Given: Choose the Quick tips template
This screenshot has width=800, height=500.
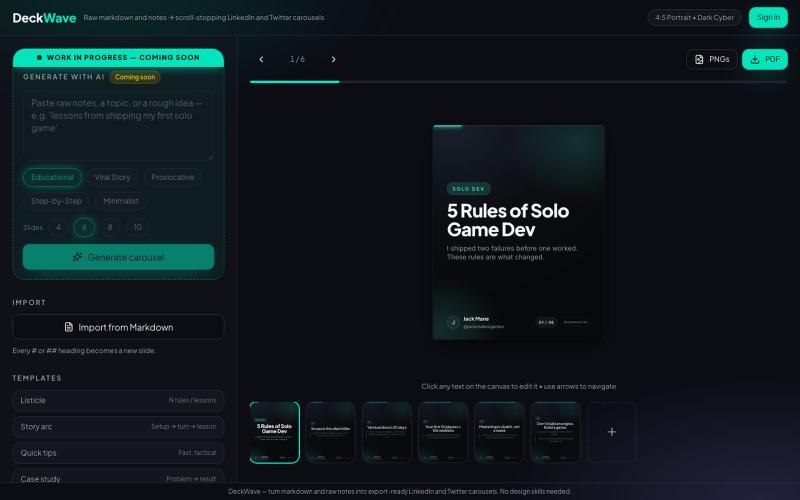Looking at the screenshot, I should [x=118, y=453].
